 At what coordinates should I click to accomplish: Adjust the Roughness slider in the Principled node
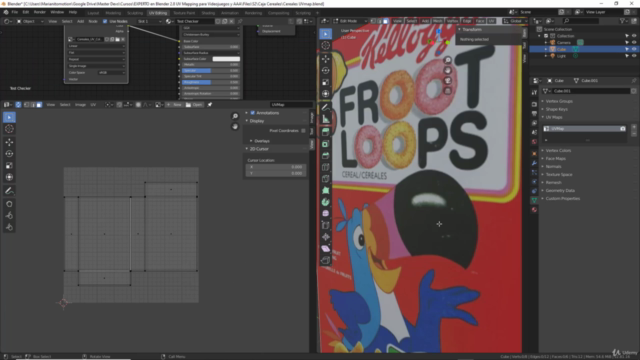click(211, 82)
